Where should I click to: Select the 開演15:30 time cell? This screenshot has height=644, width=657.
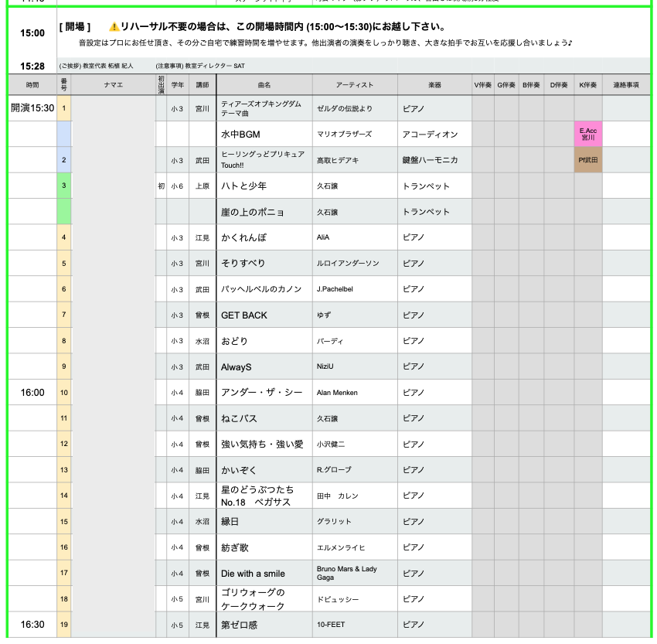point(32,108)
